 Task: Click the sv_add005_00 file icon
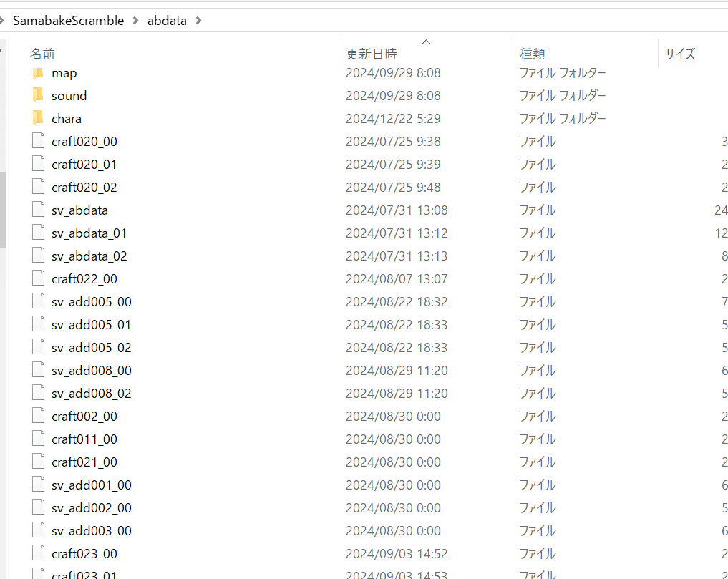pos(38,301)
